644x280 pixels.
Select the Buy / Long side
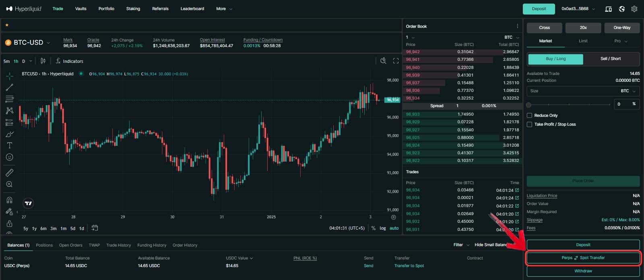coord(555,59)
